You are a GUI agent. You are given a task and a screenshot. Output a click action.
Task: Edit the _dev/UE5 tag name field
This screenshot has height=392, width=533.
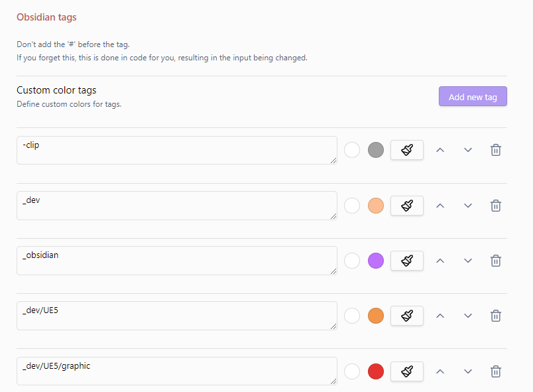(177, 316)
